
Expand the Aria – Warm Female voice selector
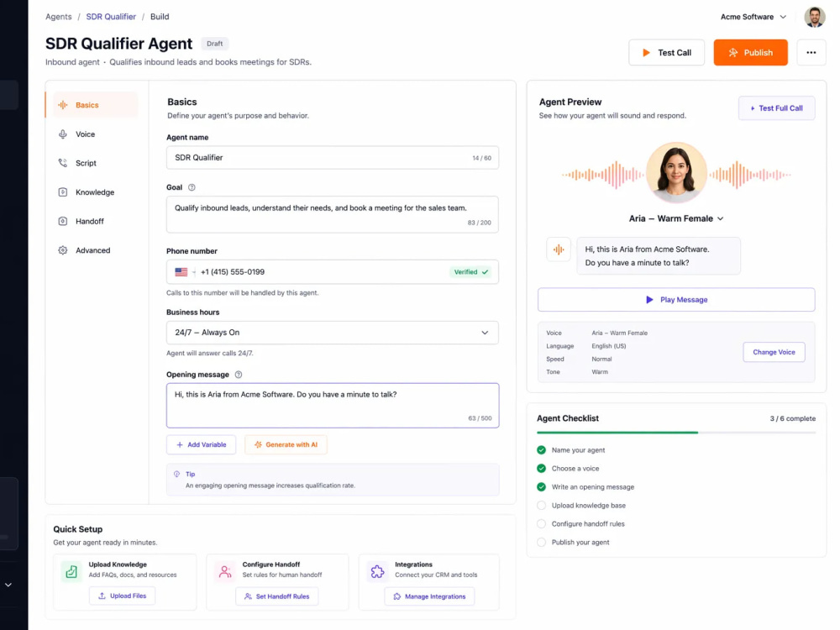click(676, 218)
